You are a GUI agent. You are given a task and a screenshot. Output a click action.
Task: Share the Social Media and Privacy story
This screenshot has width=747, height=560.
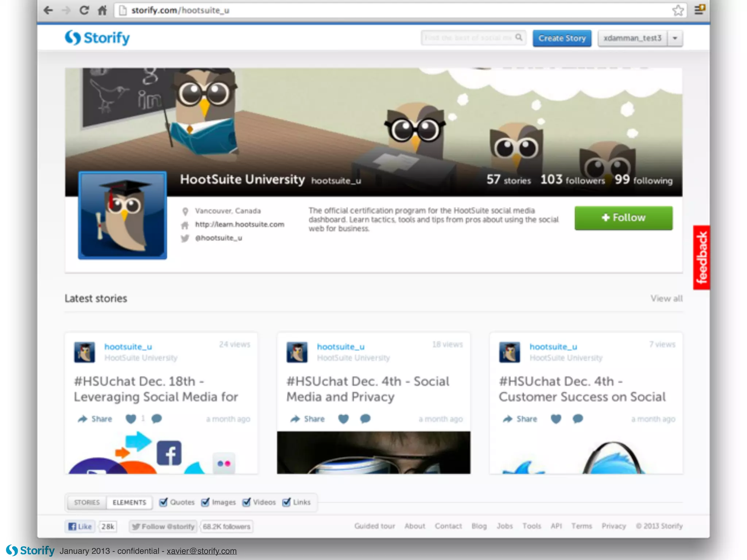point(307,419)
